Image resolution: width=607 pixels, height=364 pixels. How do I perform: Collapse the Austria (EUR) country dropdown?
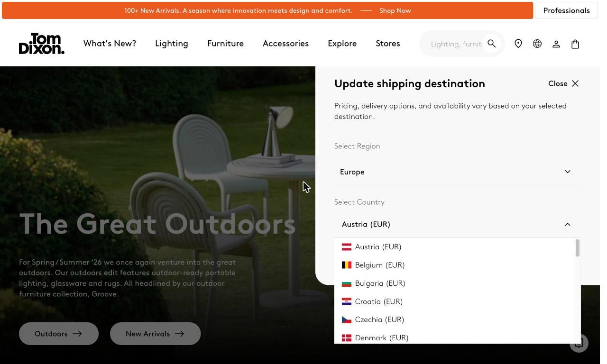click(458, 224)
